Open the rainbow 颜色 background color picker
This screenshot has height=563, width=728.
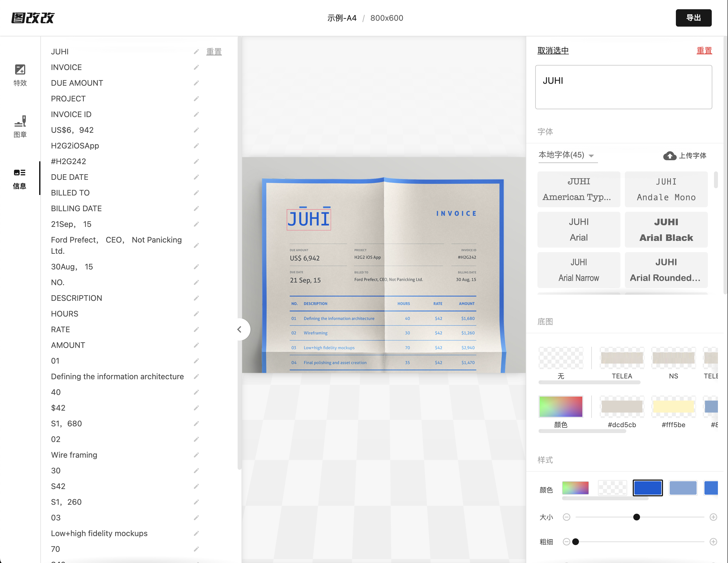[561, 407]
